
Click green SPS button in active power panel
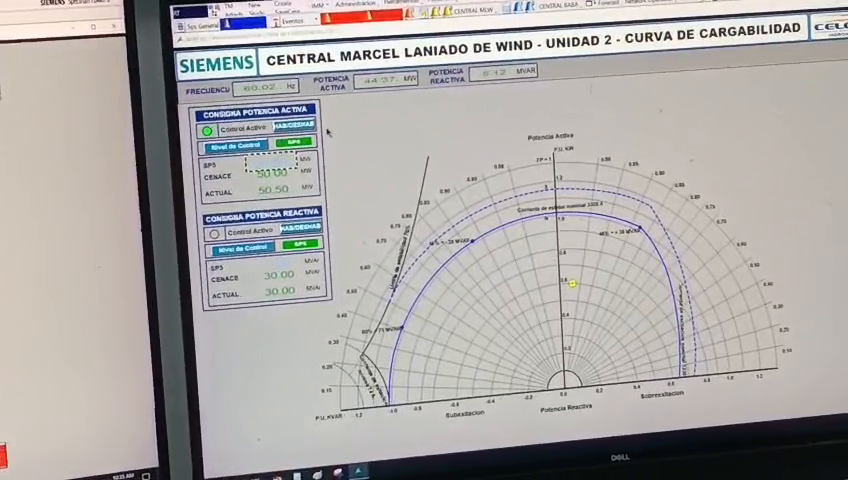click(x=294, y=142)
